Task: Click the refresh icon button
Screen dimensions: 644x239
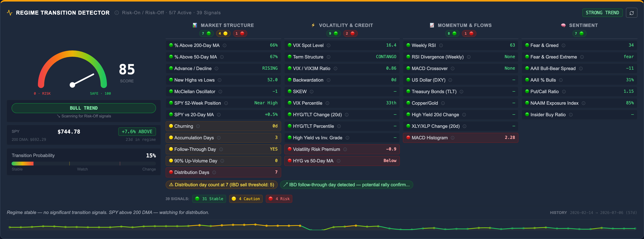Action: pos(631,13)
